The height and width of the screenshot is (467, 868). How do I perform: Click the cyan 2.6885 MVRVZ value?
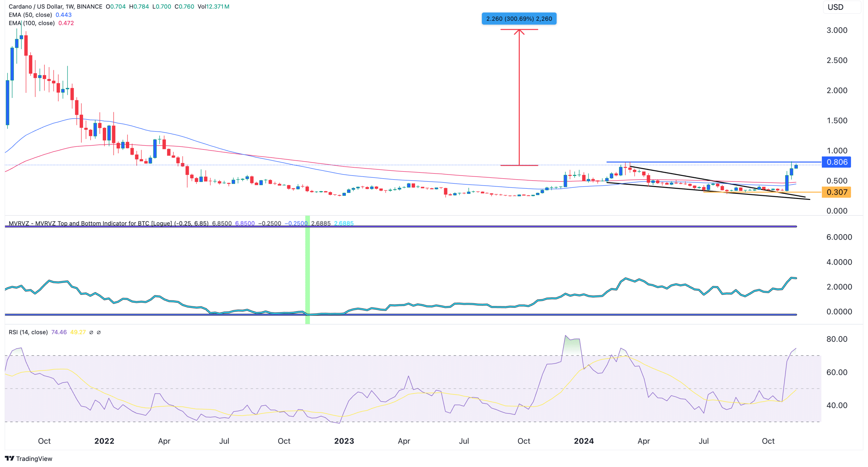click(343, 223)
